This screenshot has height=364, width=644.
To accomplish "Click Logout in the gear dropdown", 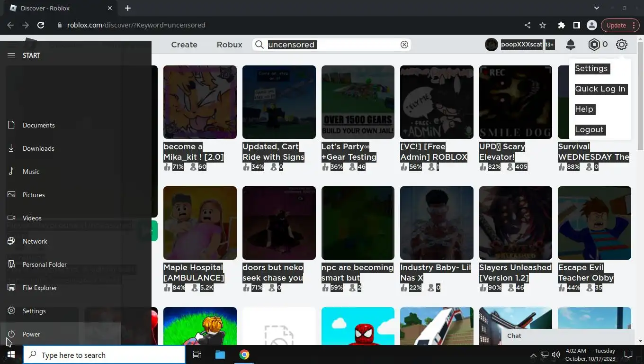I will click(x=589, y=130).
